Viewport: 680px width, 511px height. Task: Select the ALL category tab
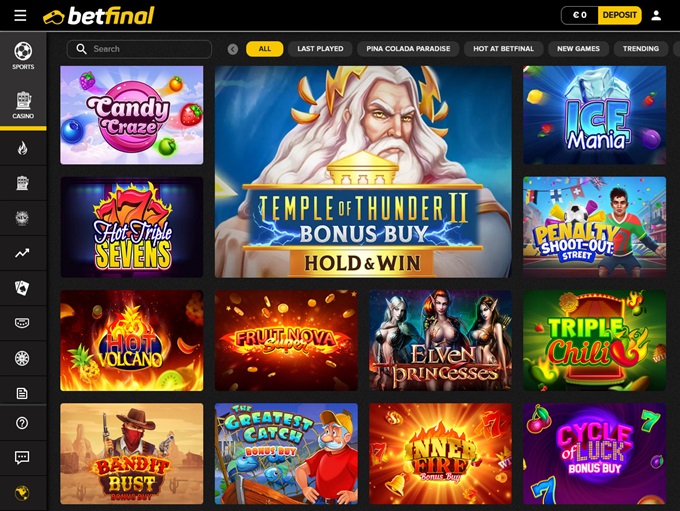[x=265, y=49]
